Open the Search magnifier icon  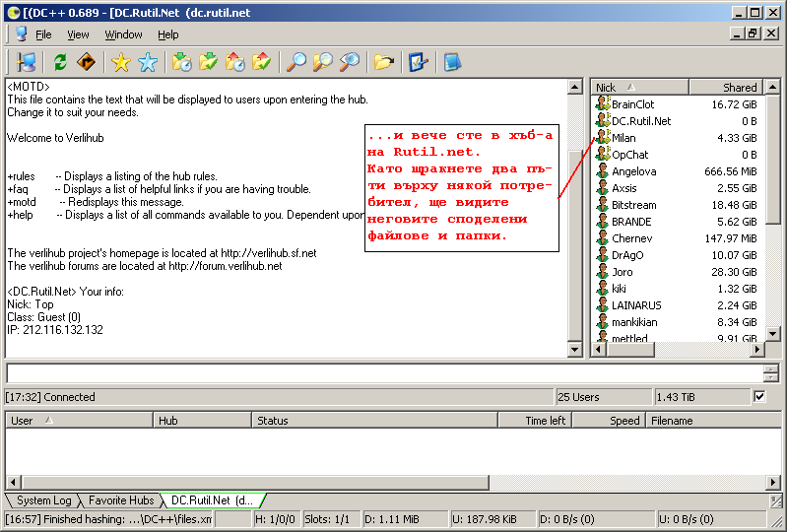pyautogui.click(x=296, y=62)
